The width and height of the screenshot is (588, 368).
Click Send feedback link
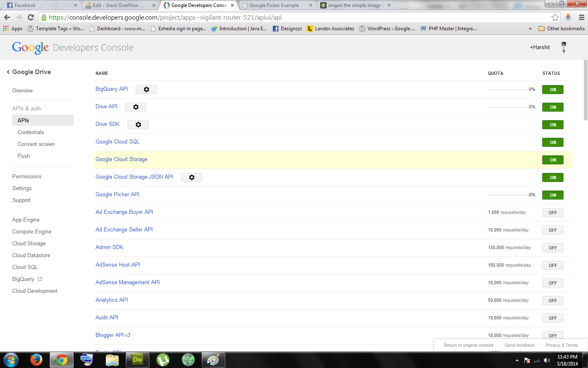[519, 345]
